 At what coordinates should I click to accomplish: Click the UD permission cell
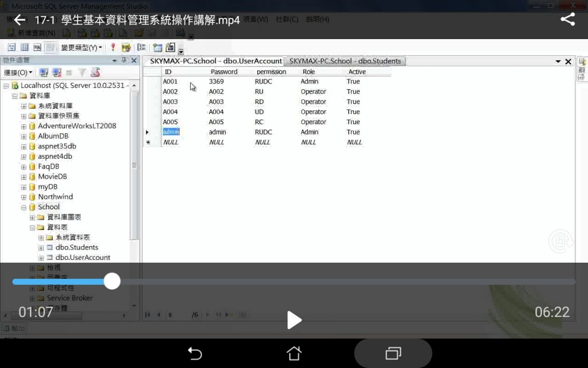(276, 112)
